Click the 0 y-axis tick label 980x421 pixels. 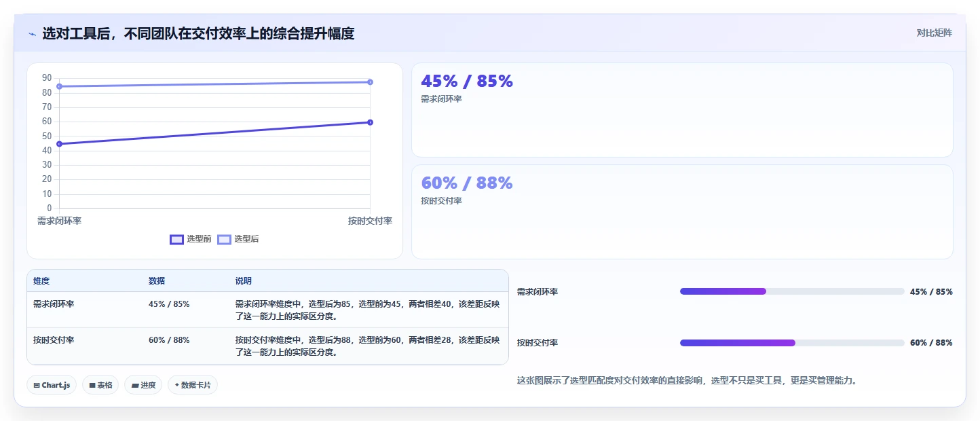point(50,208)
